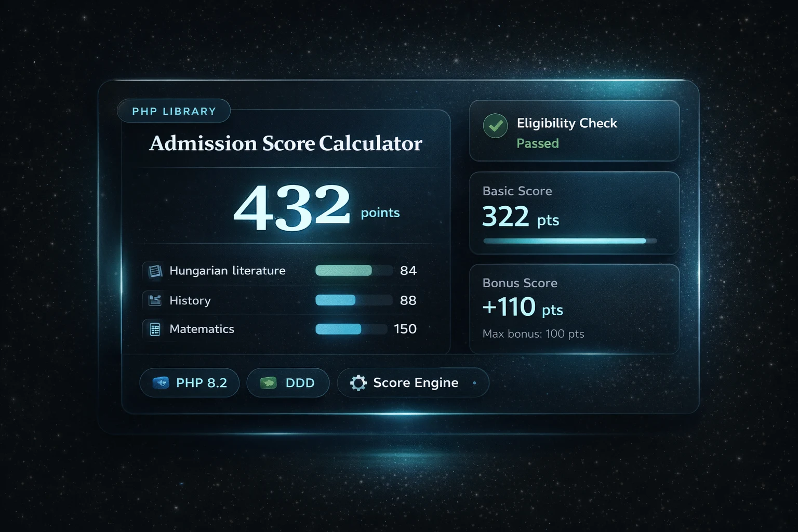Click the small dot in Score Engine chip

tap(474, 383)
